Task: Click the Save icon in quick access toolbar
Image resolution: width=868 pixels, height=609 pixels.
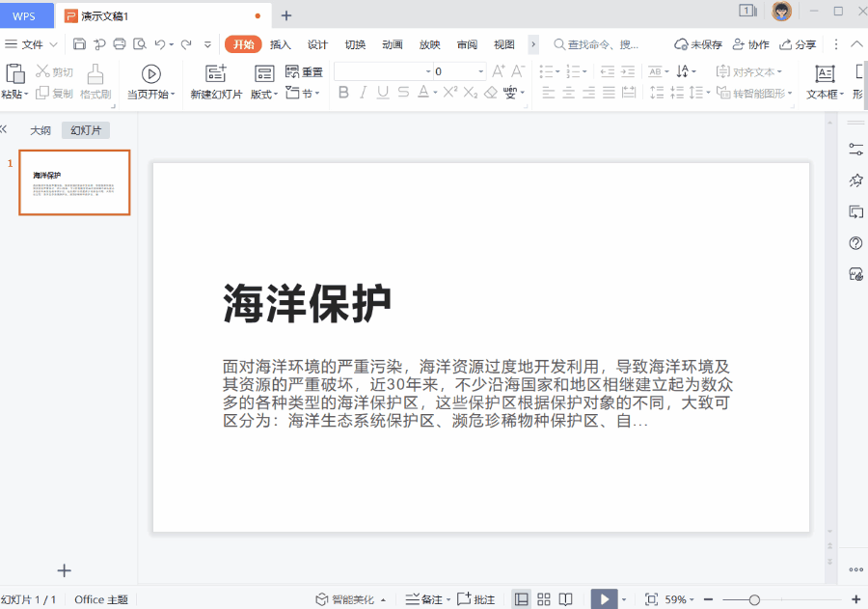Action: [79, 44]
